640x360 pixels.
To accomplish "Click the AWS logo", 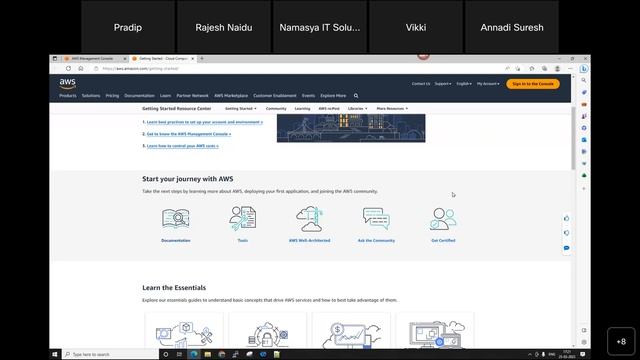I will [68, 84].
